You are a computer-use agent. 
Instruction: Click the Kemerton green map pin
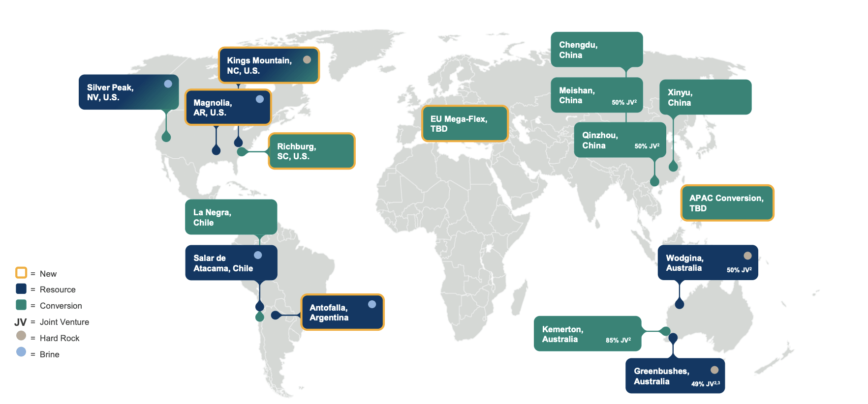[x=665, y=331]
